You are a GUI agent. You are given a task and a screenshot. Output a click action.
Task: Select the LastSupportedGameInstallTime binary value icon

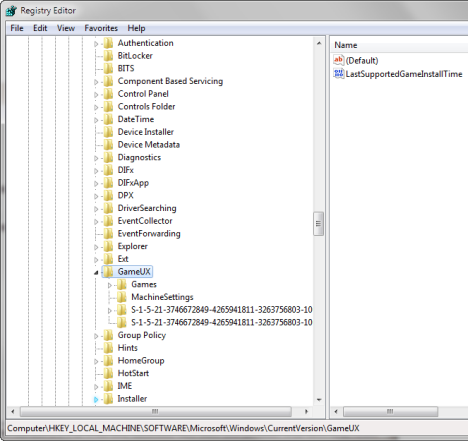[x=338, y=74]
